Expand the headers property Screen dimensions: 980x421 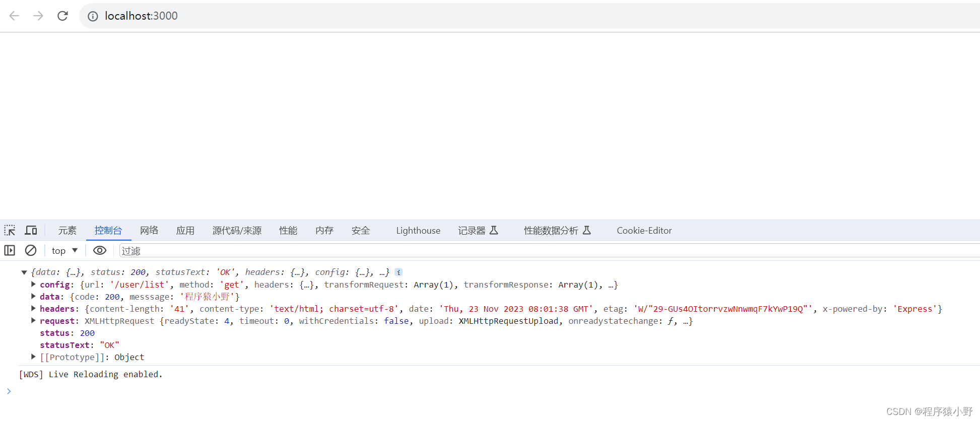pos(33,309)
